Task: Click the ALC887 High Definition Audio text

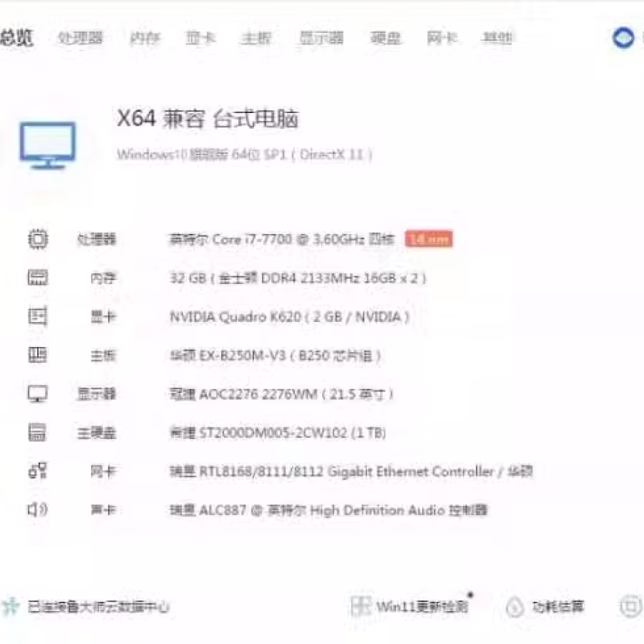Action: [328, 510]
